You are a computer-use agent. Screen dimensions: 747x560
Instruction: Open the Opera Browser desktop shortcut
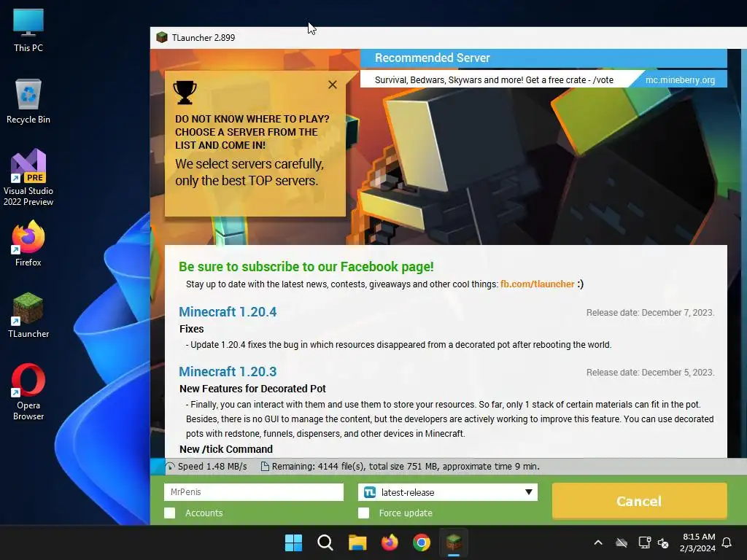pos(28,392)
